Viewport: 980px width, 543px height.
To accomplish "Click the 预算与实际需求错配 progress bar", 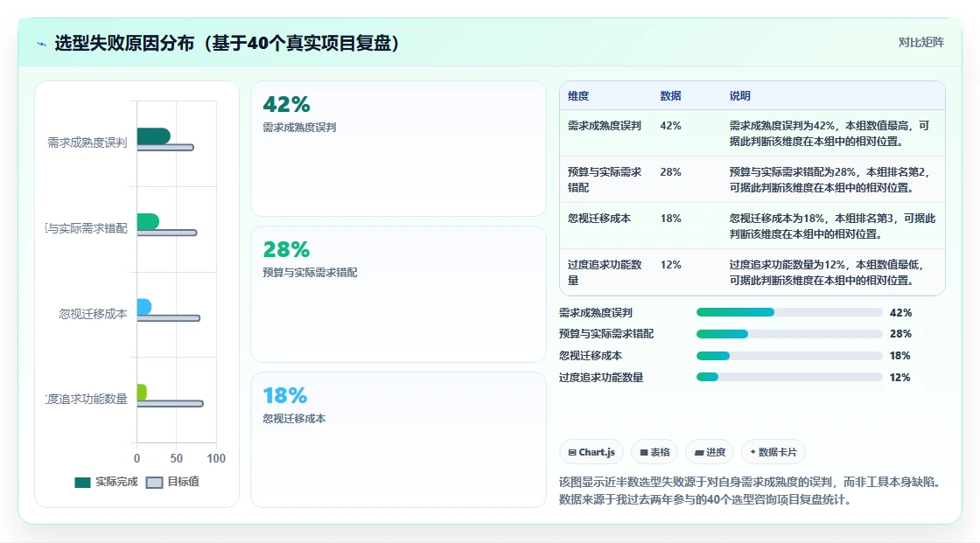I will (x=788, y=334).
